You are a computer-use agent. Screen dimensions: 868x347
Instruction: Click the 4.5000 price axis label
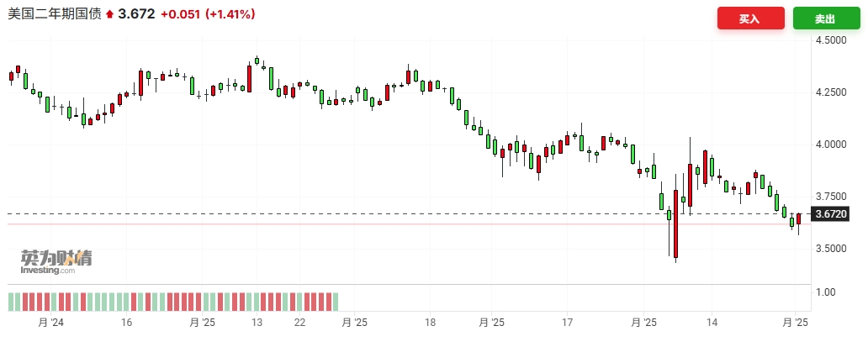(x=830, y=40)
